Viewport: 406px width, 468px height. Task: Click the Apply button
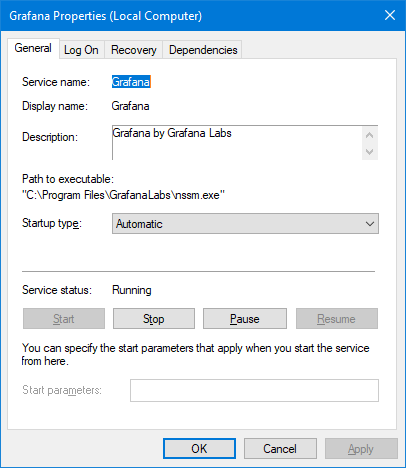(x=361, y=448)
